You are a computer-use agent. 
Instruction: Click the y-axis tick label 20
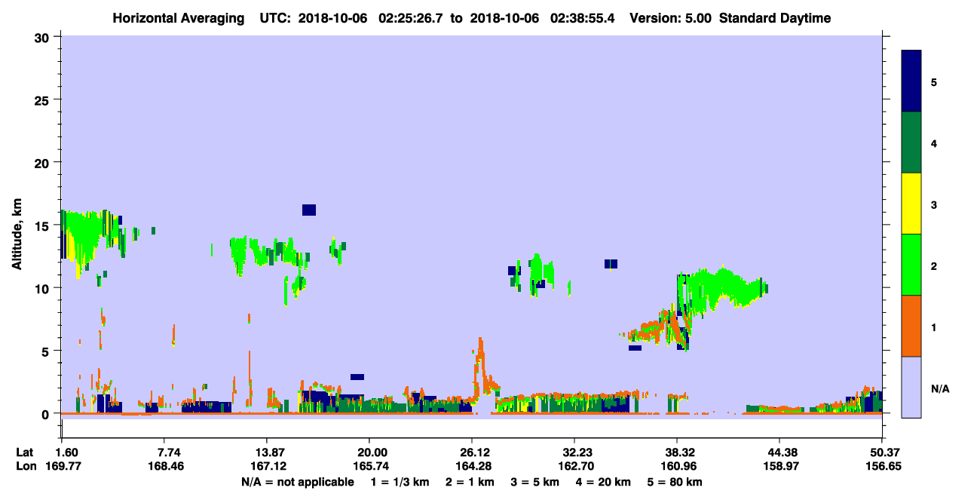(43, 163)
